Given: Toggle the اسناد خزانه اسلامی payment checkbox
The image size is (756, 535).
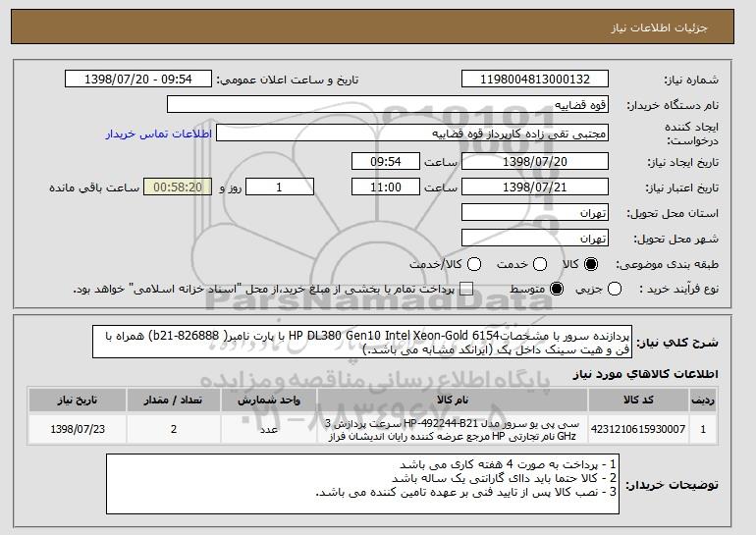Looking at the screenshot, I should 466,290.
